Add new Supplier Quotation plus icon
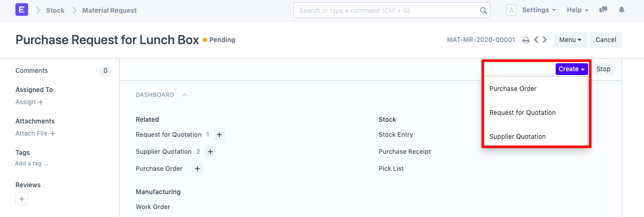 (x=210, y=152)
